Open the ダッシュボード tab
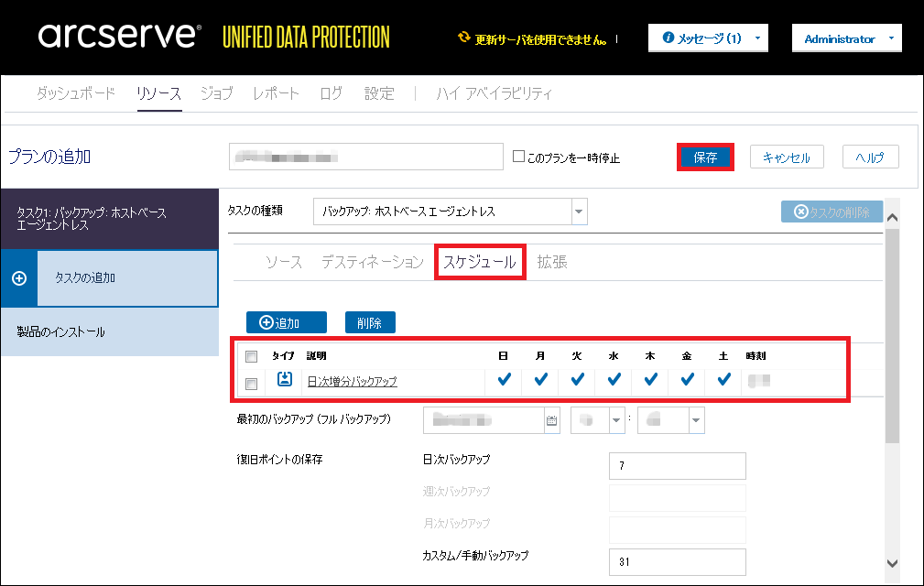Image resolution: width=924 pixels, height=586 pixels. (x=75, y=93)
